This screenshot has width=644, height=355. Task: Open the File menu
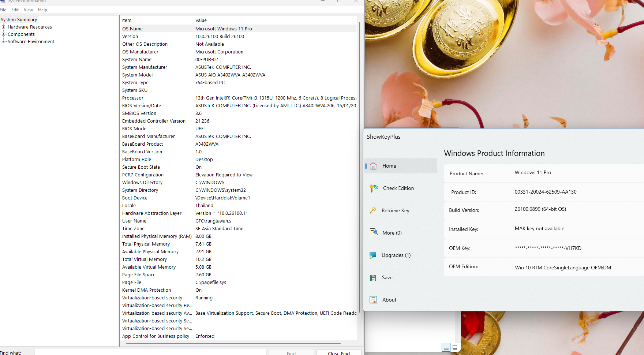tap(3, 10)
